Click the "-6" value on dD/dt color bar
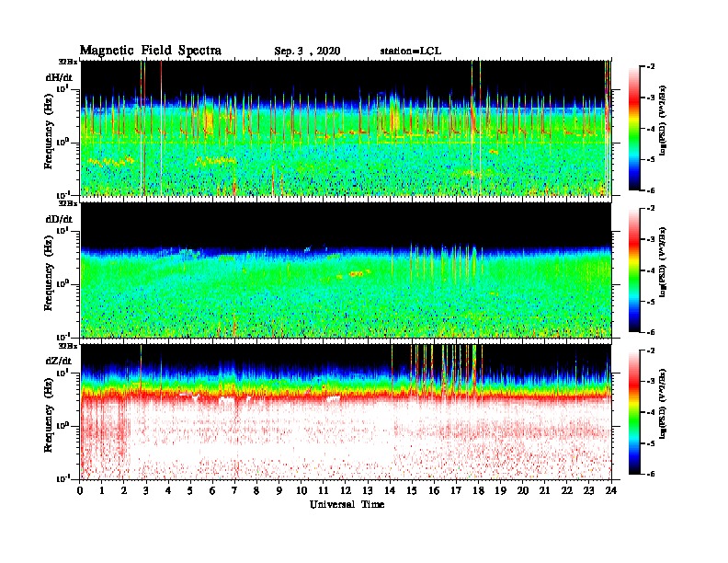 (x=650, y=332)
